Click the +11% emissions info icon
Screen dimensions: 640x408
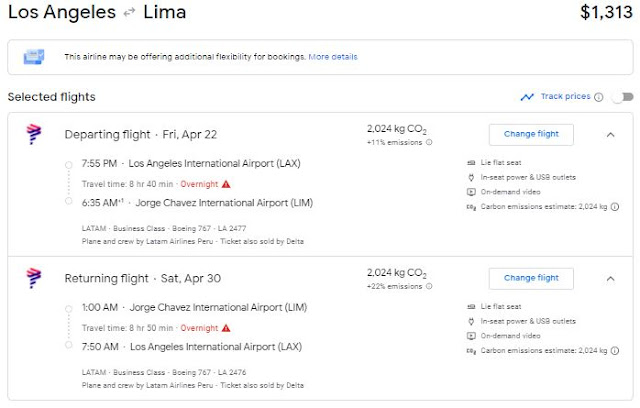point(430,143)
